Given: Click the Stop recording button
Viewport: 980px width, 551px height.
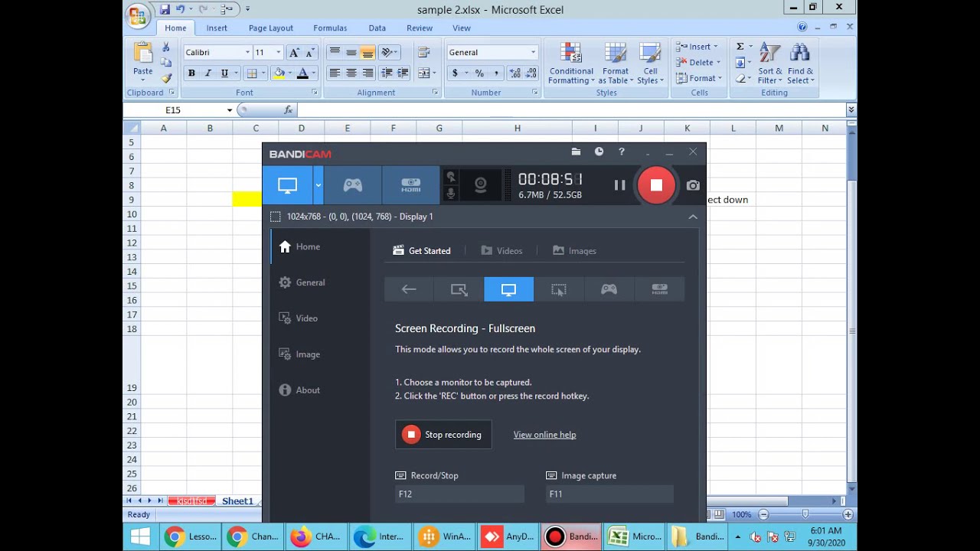Looking at the screenshot, I should point(443,435).
